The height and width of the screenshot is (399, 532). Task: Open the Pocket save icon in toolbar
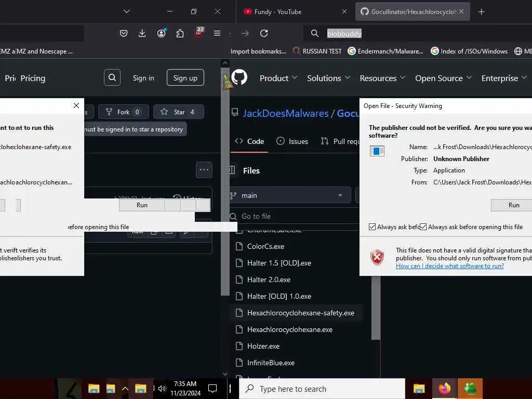pos(124,33)
